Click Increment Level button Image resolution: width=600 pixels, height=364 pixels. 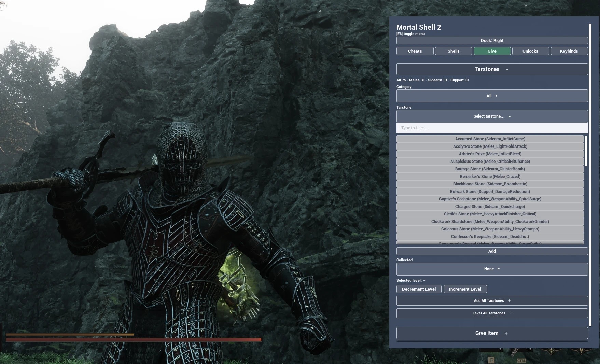[x=465, y=289]
